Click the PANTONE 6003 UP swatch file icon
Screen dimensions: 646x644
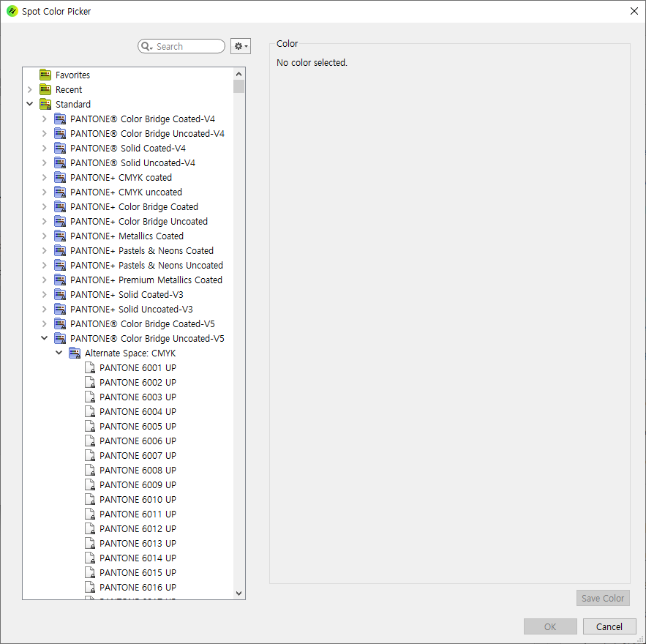click(90, 397)
